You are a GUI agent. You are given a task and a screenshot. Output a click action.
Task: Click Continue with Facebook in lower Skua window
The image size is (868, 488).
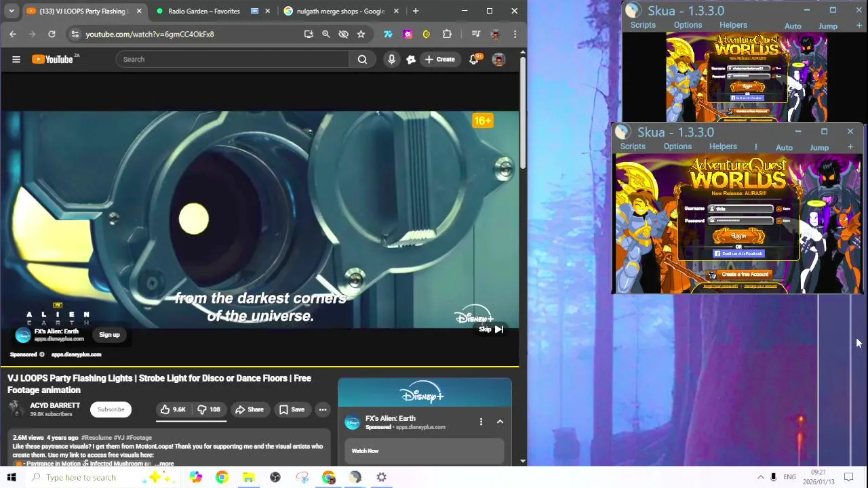(738, 253)
